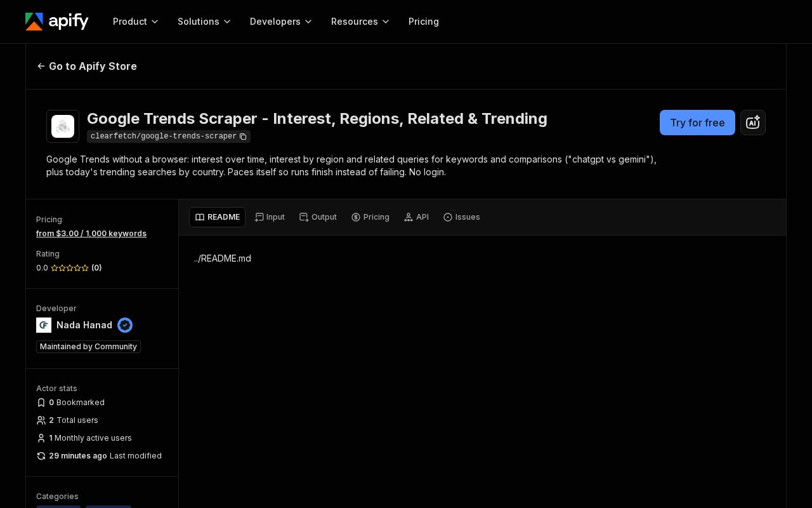This screenshot has height=508, width=812.
Task: Click the verified badge next to Nada Hanad
Action: tap(125, 325)
